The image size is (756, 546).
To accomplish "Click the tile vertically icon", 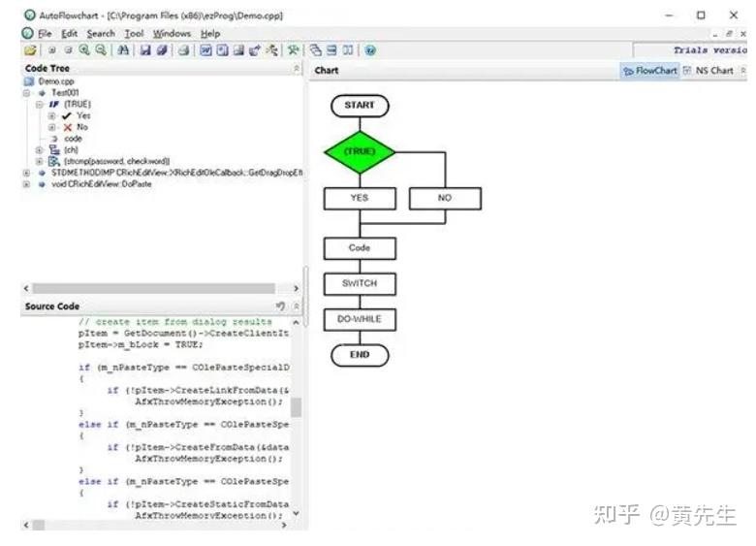I will [x=348, y=50].
